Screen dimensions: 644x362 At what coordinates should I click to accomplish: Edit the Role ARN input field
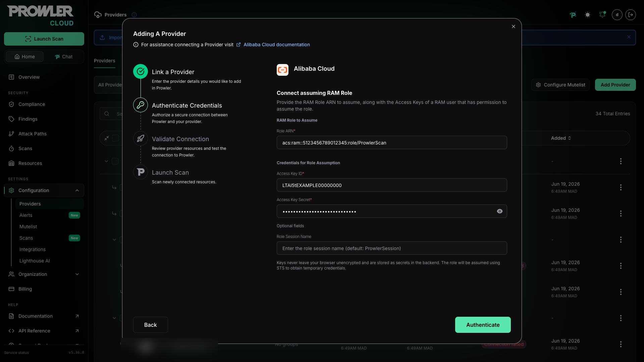(392, 142)
